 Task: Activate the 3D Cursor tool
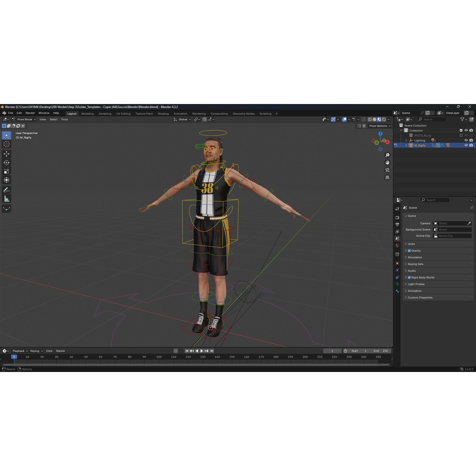click(6, 144)
